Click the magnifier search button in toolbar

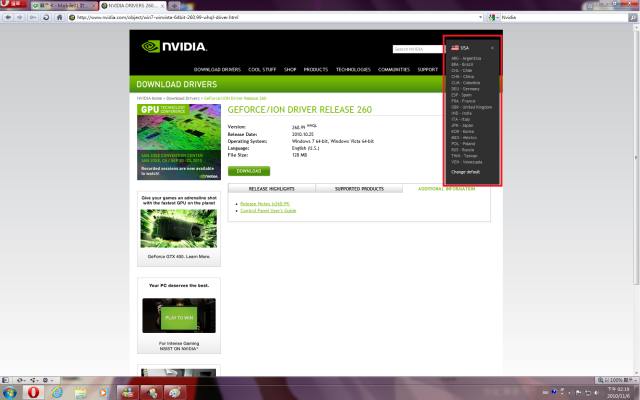[632, 18]
